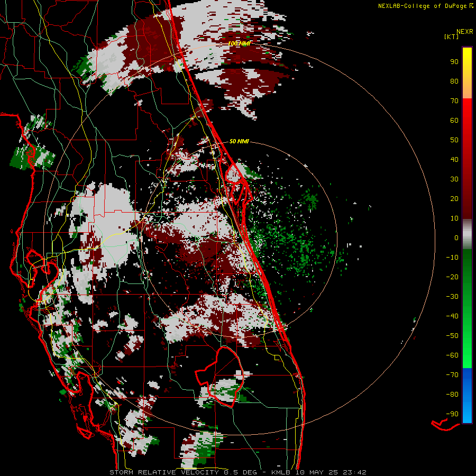This screenshot has height=476, width=476.
Task: Select the 50 value on the velocity scale
Action: pos(454,140)
